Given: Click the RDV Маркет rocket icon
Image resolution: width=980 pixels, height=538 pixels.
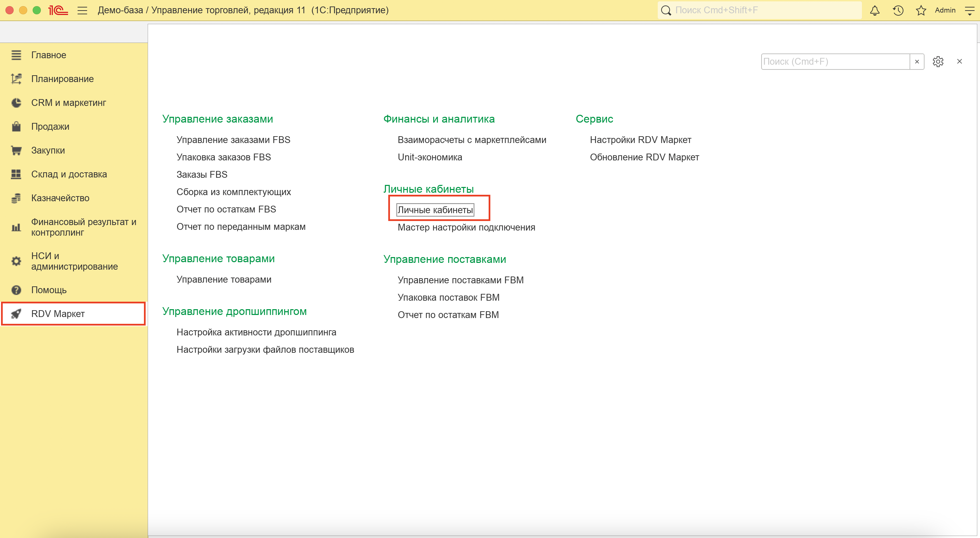Looking at the screenshot, I should coord(16,314).
